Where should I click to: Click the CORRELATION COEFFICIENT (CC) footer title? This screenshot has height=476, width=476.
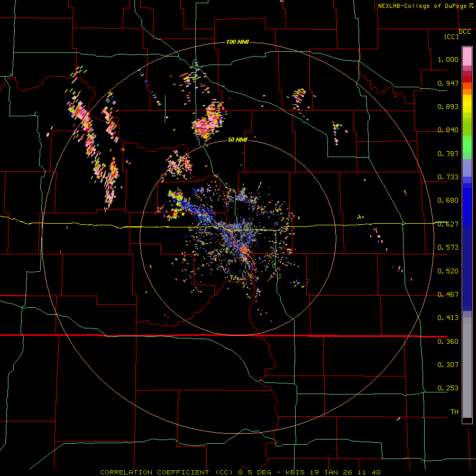[167, 472]
